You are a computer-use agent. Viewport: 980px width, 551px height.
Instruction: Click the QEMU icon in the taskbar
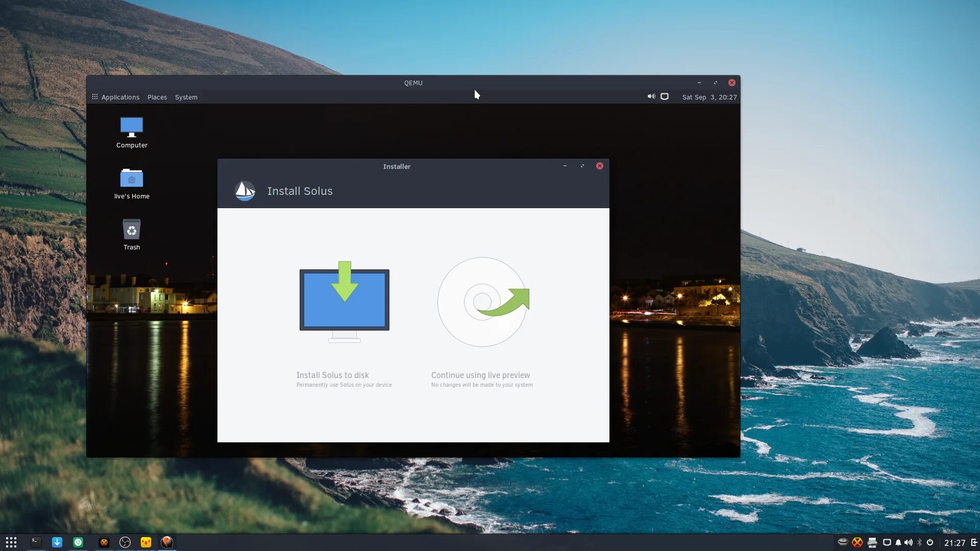(x=167, y=542)
